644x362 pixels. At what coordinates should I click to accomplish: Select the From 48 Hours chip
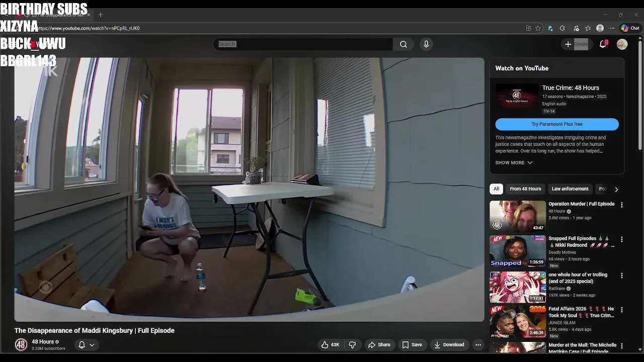pyautogui.click(x=525, y=189)
